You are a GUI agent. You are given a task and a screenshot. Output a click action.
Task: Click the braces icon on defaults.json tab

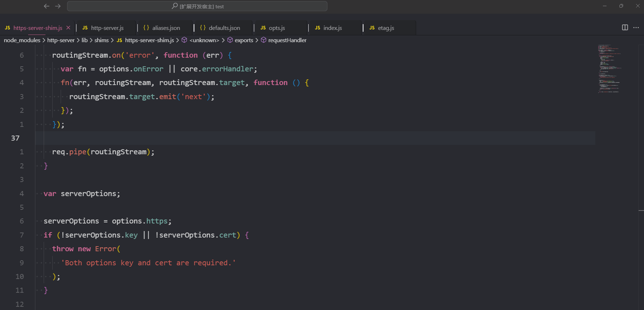[203, 28]
